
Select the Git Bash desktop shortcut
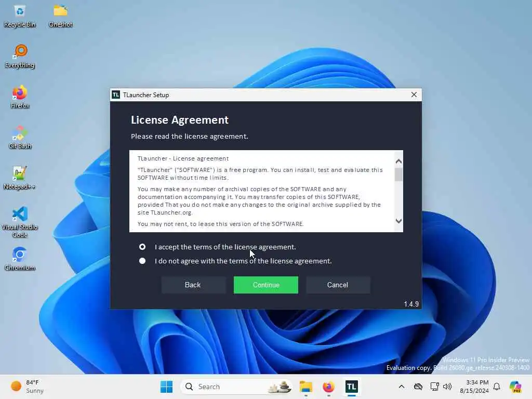[x=20, y=137]
